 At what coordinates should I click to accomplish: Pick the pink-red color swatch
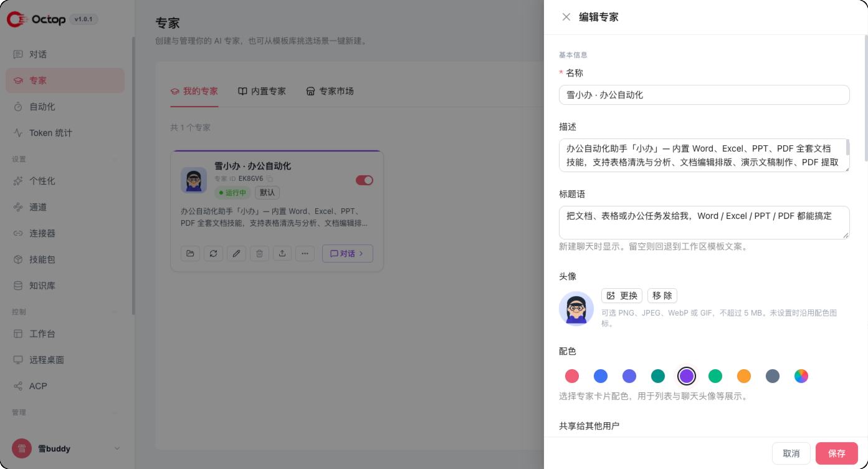click(572, 376)
